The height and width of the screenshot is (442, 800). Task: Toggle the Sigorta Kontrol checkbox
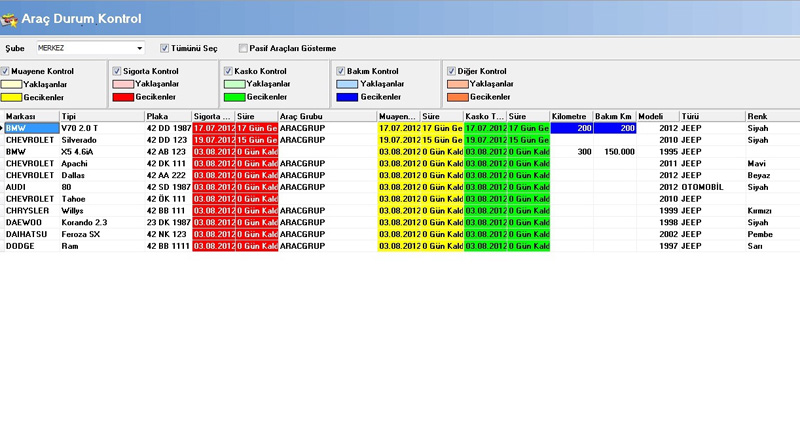(x=116, y=71)
